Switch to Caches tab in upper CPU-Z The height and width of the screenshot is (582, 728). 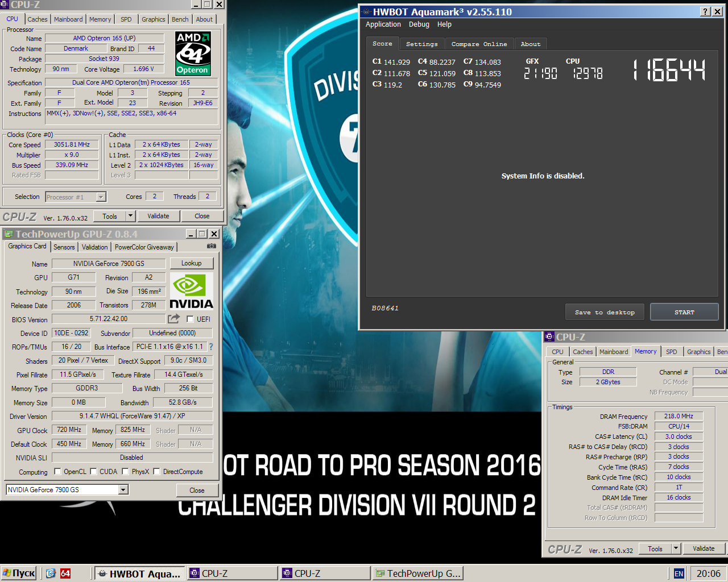38,19
